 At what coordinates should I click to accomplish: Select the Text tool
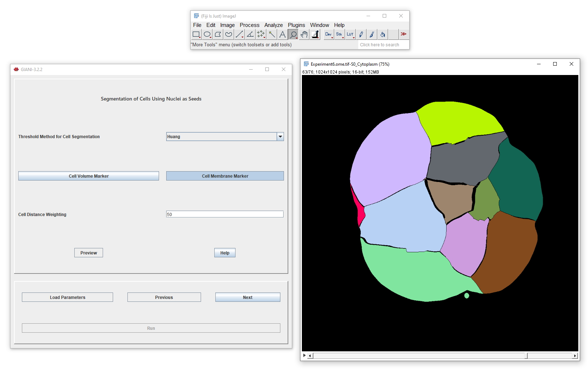[x=283, y=34]
